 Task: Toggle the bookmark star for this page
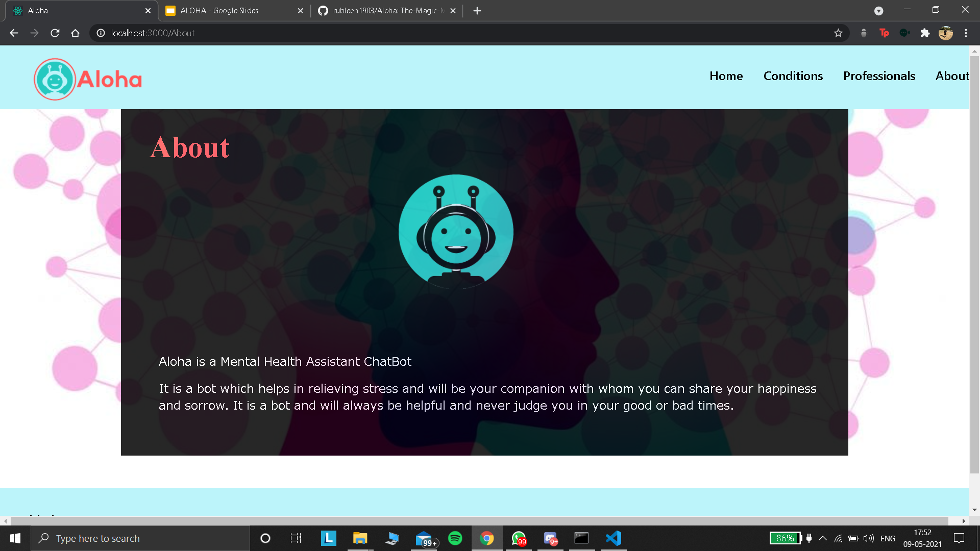[x=838, y=33]
